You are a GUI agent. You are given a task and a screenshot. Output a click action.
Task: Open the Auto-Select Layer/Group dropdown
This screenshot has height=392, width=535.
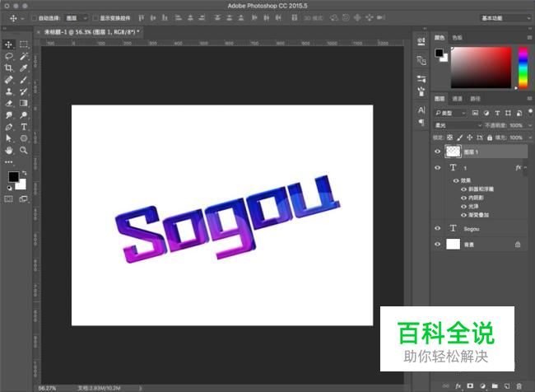(x=77, y=18)
